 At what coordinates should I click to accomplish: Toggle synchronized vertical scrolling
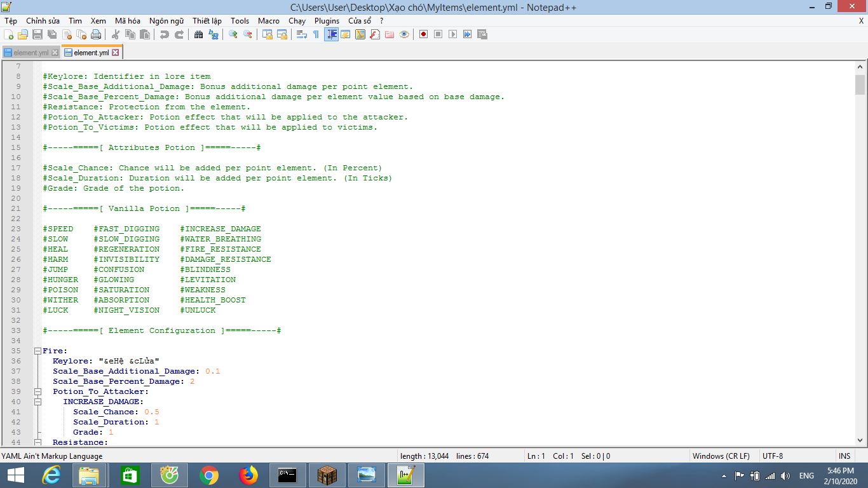coord(268,34)
